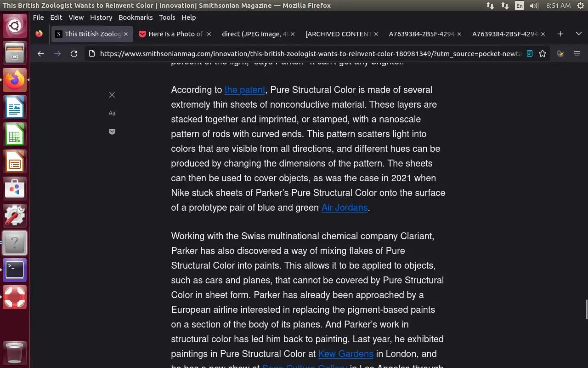
Task: Click first network transfer indicator in top panel
Action: point(490,6)
